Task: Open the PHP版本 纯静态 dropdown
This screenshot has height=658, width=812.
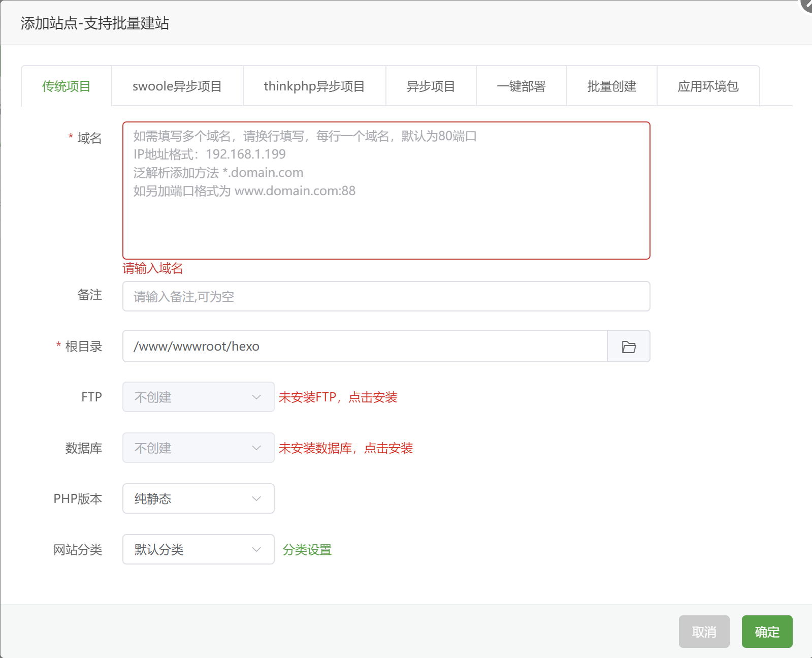Action: (x=199, y=498)
